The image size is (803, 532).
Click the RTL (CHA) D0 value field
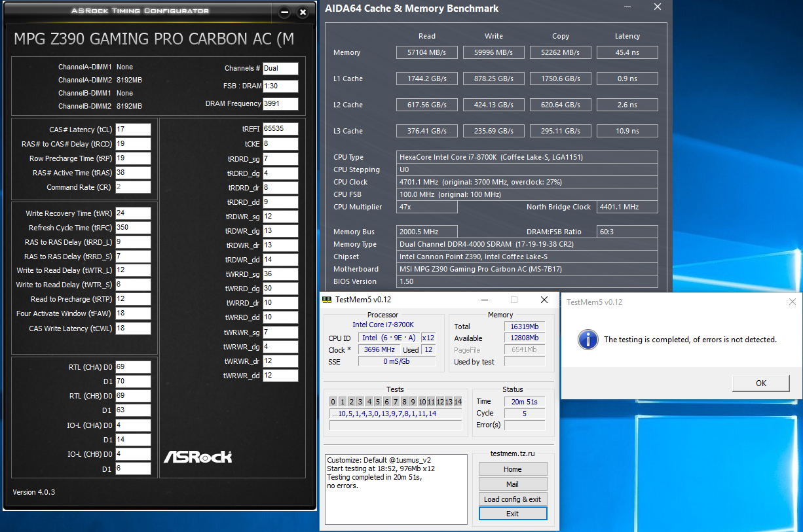pos(133,367)
